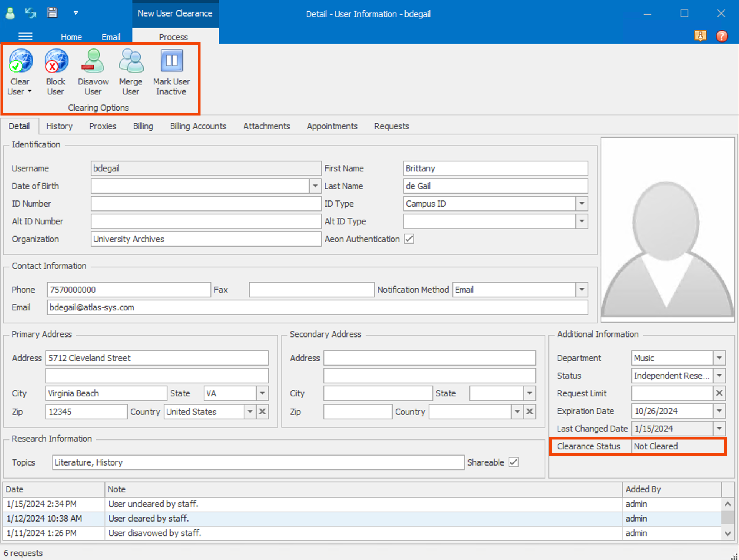
Task: Toggle the Aeon Authentication checkbox
Action: (409, 239)
